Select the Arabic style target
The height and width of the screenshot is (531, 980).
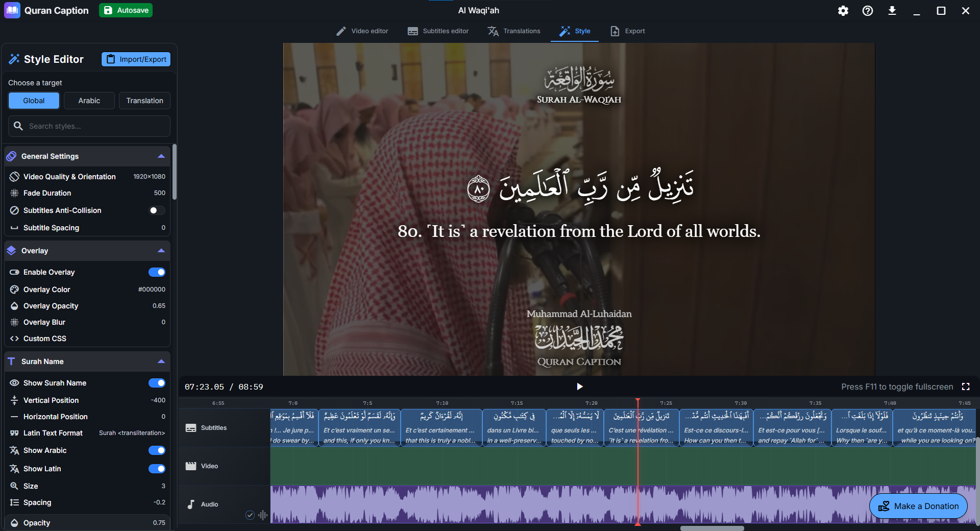click(89, 101)
